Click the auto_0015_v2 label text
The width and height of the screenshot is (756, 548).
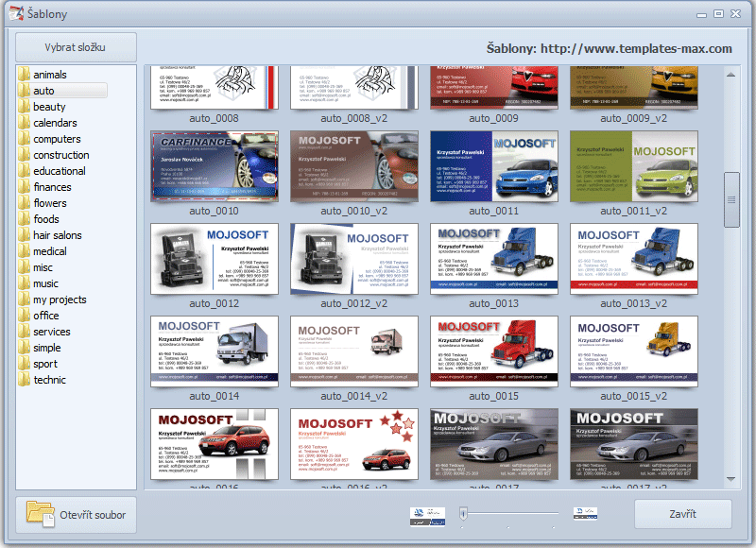(633, 396)
